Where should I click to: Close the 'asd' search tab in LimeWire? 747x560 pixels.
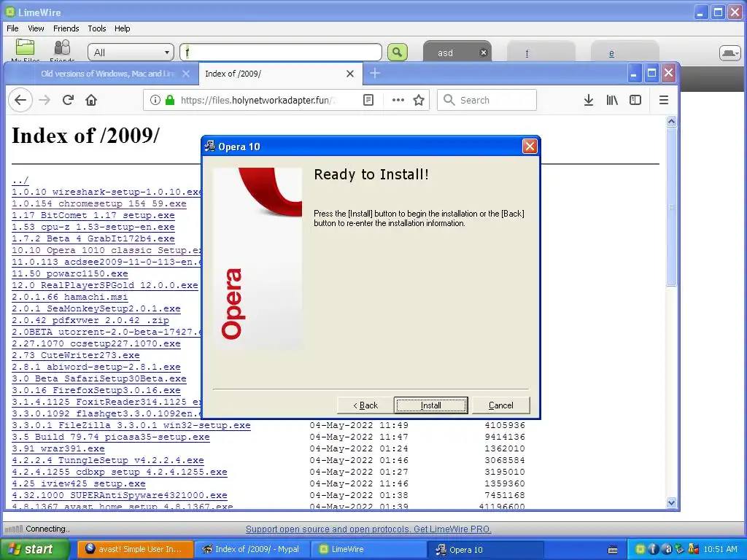[484, 52]
